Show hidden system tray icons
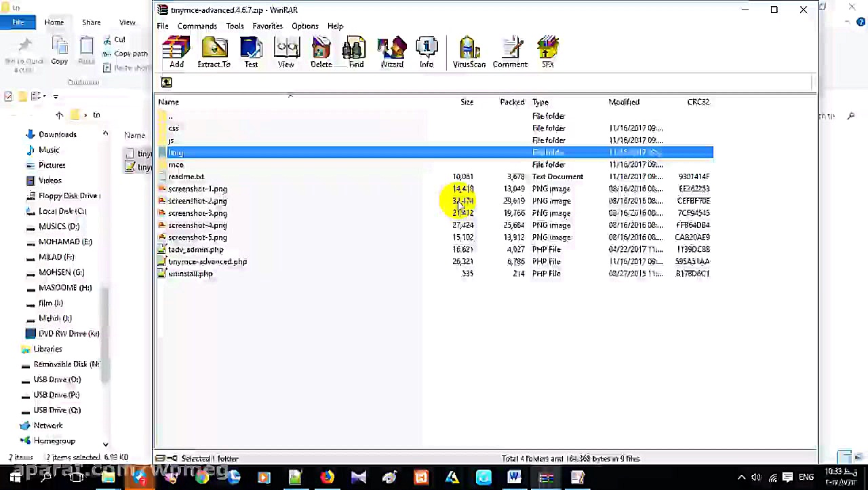The height and width of the screenshot is (490, 868). click(741, 478)
